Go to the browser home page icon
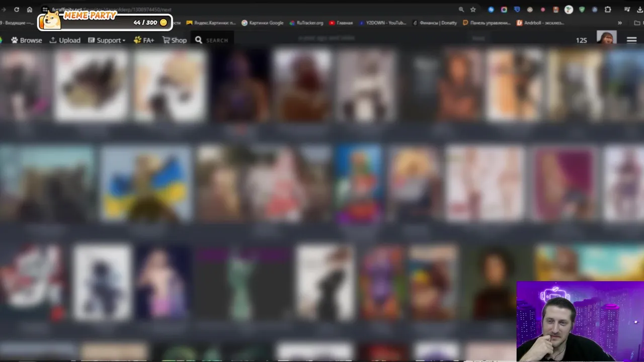This screenshot has height=362, width=644. click(x=30, y=10)
